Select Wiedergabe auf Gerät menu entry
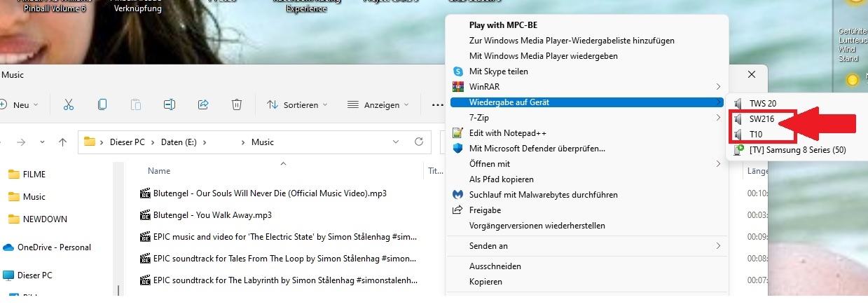The width and height of the screenshot is (868, 307). (x=587, y=102)
